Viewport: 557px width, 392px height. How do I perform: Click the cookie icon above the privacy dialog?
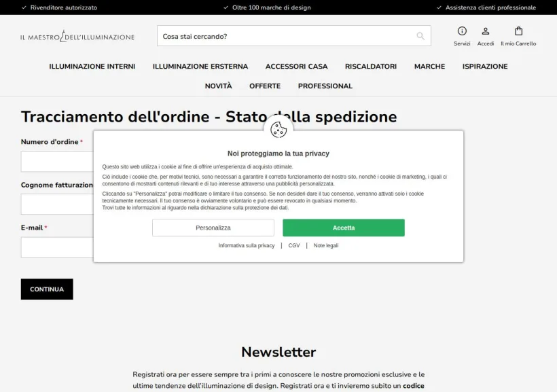278,129
